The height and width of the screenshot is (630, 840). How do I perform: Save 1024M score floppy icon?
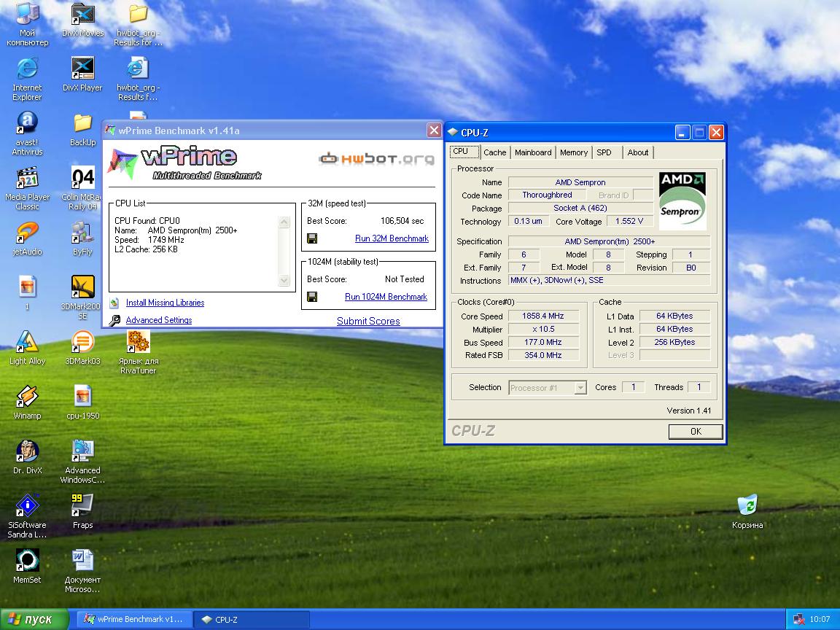click(312, 297)
